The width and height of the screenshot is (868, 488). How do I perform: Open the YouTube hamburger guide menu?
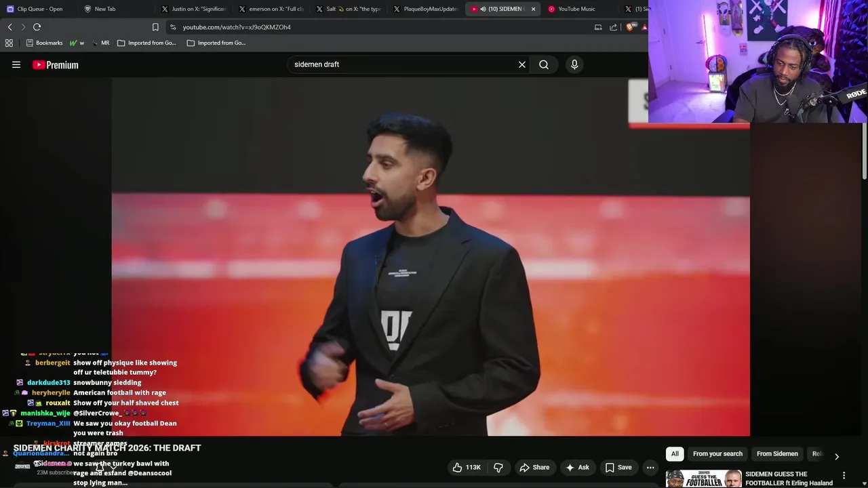(x=16, y=64)
